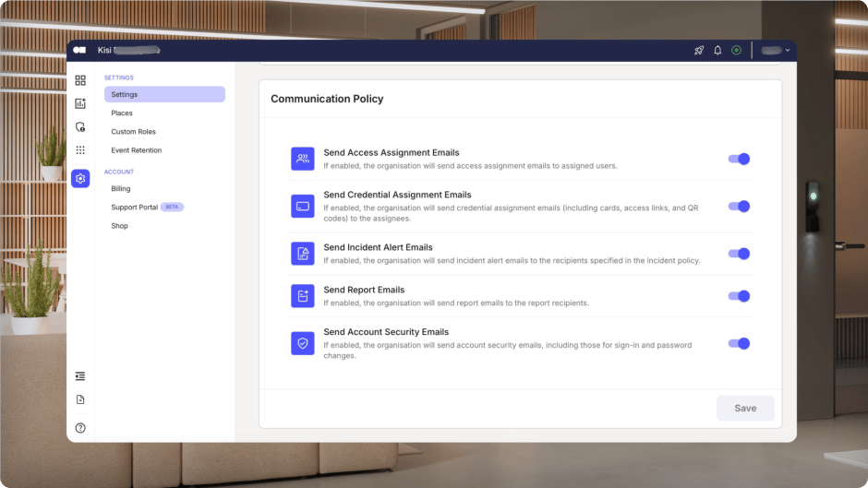Toggle Send Access Assignment Emails switch
This screenshot has width=868, height=488.
[x=739, y=159]
